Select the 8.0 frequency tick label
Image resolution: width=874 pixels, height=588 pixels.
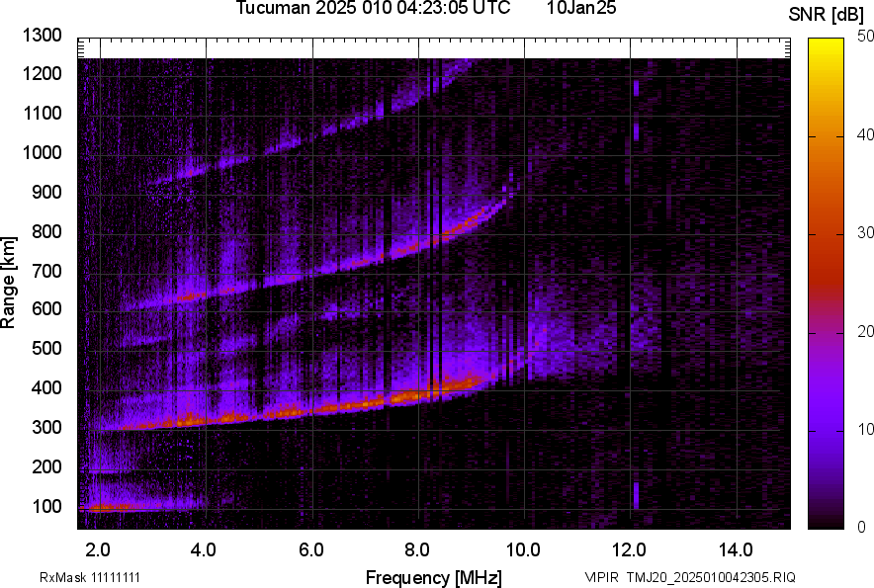point(418,549)
